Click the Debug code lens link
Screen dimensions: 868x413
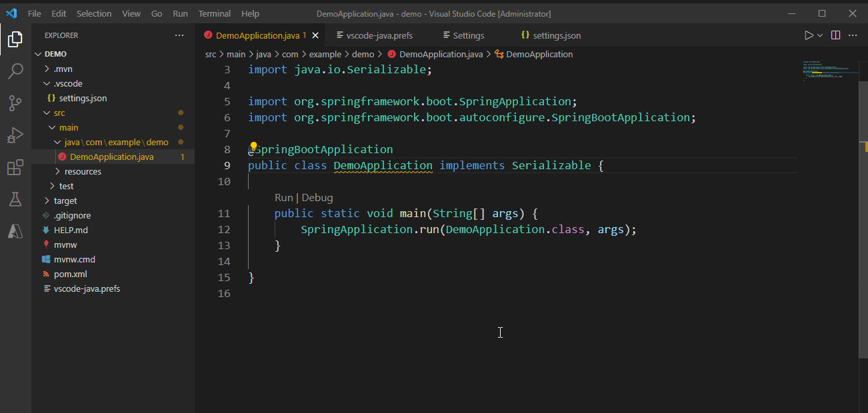pos(317,197)
